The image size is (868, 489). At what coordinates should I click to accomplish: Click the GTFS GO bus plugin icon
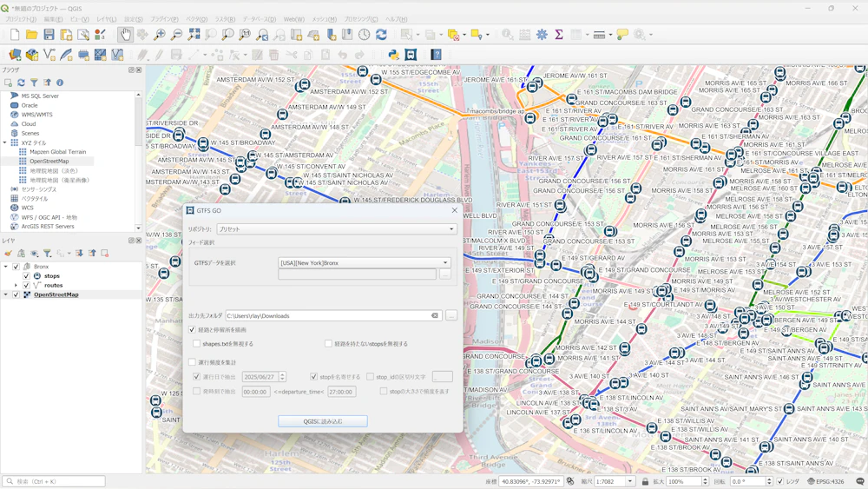411,55
